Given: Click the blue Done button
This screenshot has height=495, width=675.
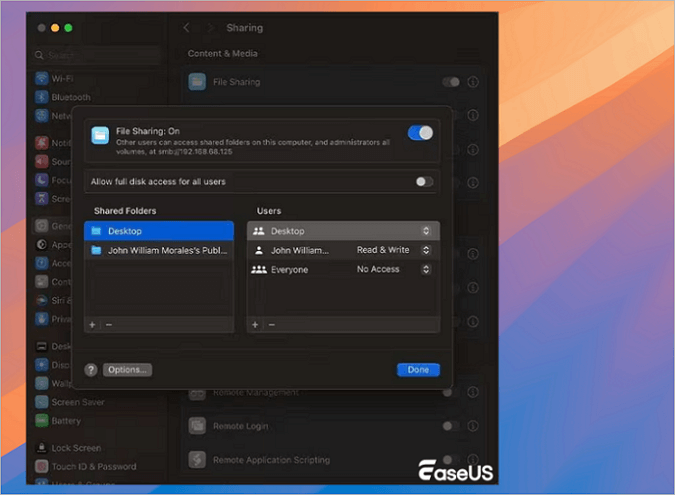Looking at the screenshot, I should (x=417, y=369).
